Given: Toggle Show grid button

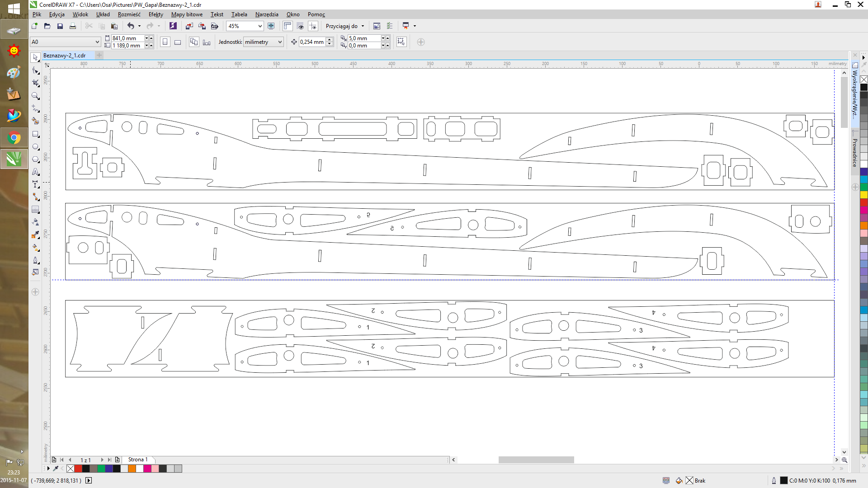Looking at the screenshot, I should click(x=300, y=26).
